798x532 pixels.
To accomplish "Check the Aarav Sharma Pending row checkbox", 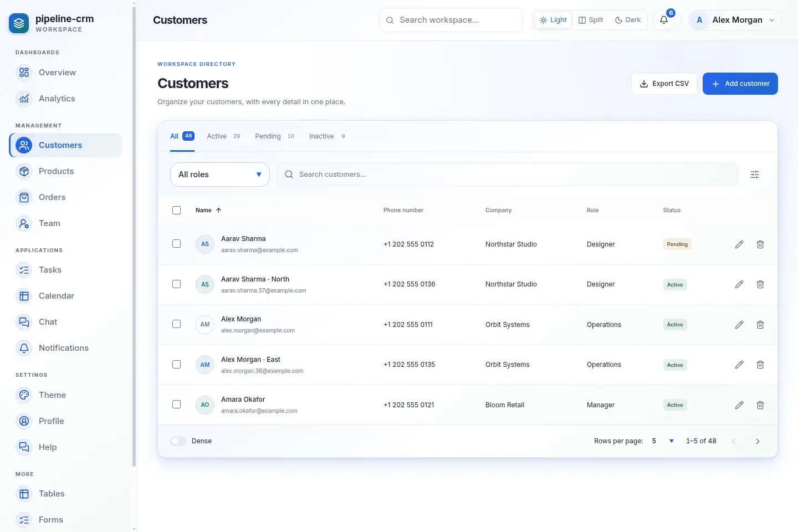I will click(x=177, y=244).
